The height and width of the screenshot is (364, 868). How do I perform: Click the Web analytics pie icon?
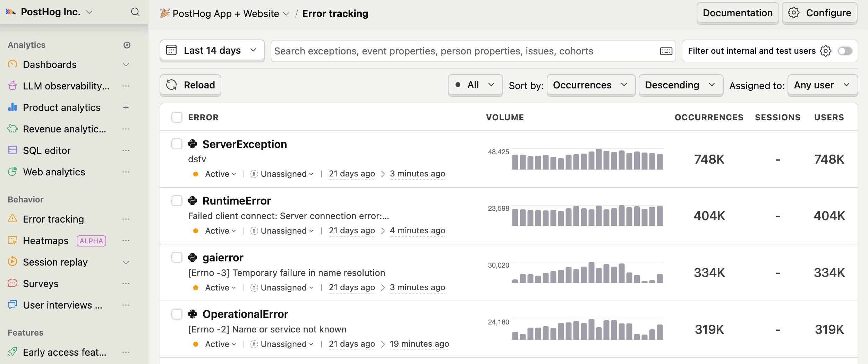pyautogui.click(x=12, y=172)
